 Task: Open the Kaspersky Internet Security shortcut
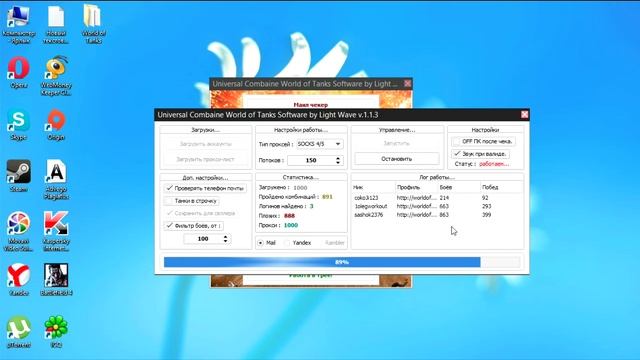[56, 231]
